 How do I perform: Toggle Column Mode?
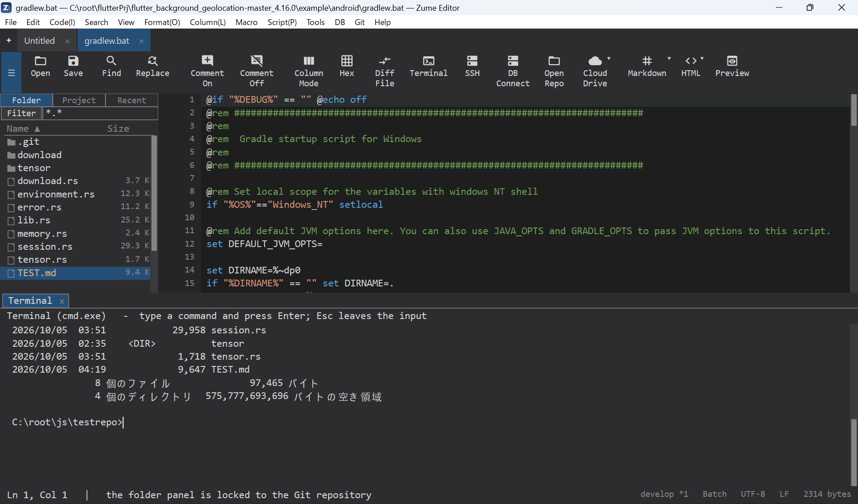pos(309,71)
